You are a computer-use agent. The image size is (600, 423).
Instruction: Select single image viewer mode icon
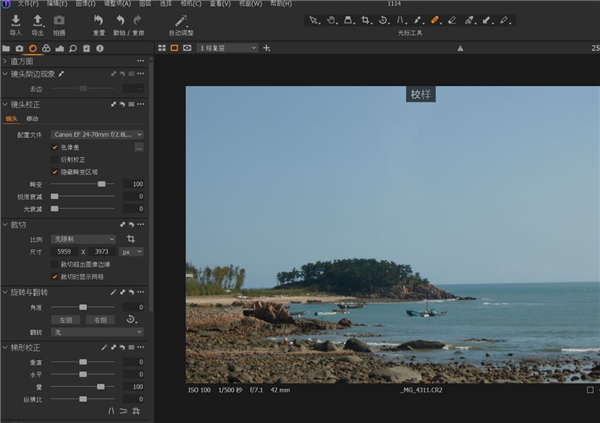pos(174,48)
